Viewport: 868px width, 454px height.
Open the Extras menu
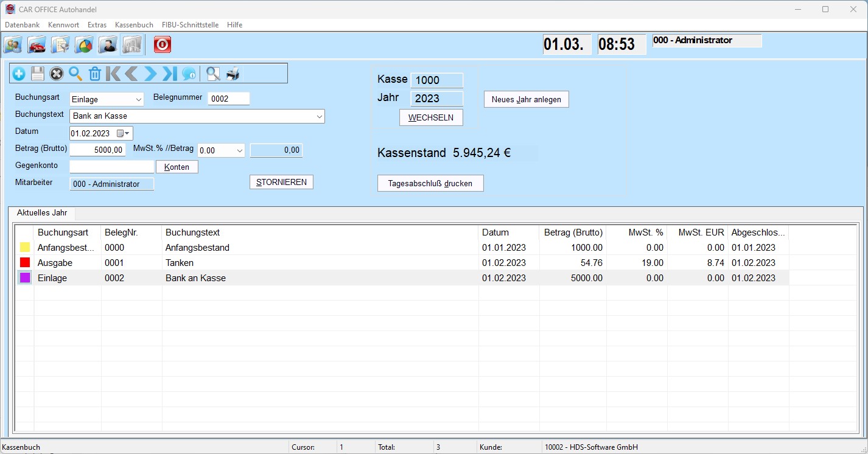point(97,25)
